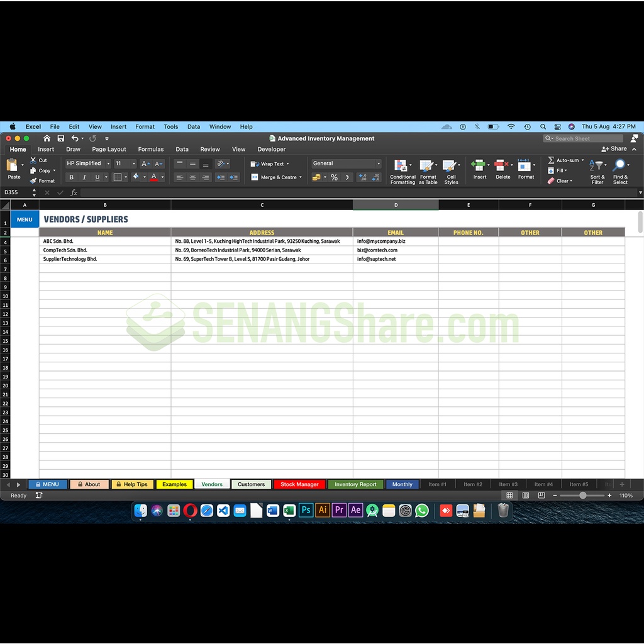Viewport: 644px width, 644px height.
Task: Apply percent style to cell
Action: 334,177
